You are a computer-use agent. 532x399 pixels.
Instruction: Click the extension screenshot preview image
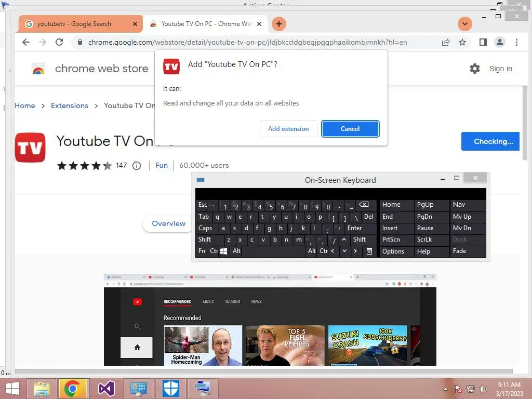click(270, 320)
